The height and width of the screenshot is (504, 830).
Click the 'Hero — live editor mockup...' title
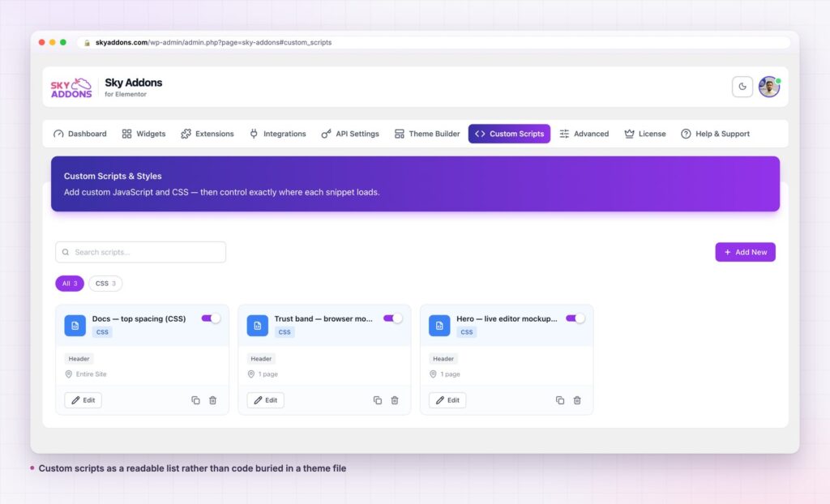click(507, 318)
